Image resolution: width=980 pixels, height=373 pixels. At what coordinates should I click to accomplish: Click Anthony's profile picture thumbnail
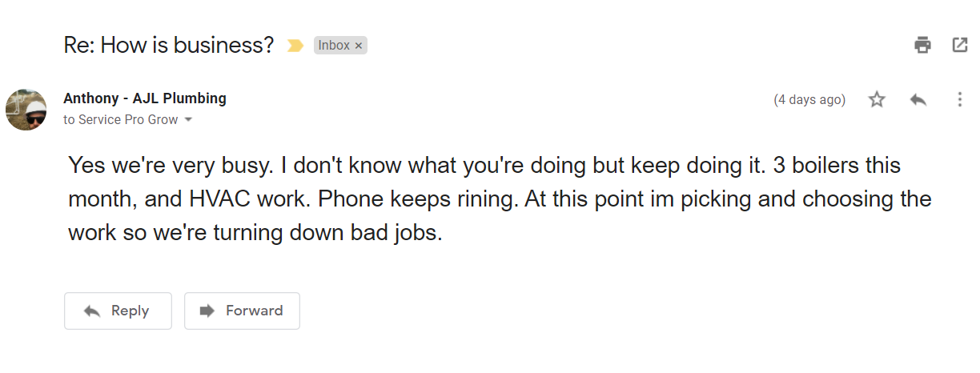(x=26, y=110)
